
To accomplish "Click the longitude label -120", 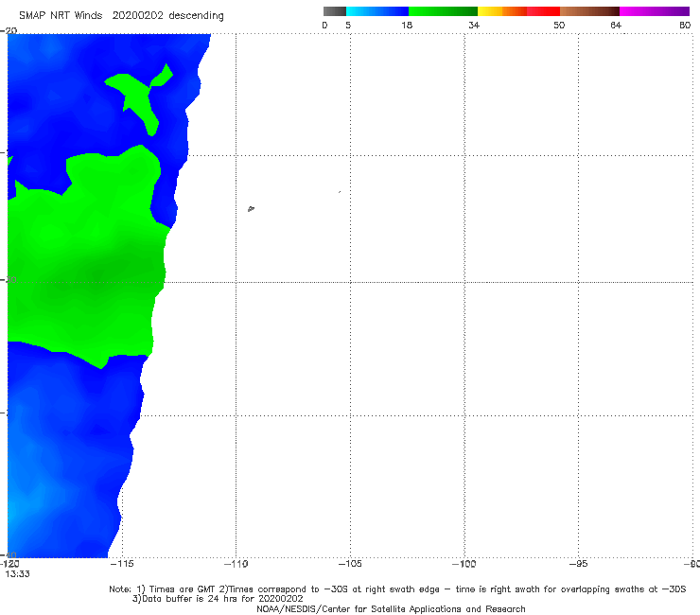I will point(9,564).
